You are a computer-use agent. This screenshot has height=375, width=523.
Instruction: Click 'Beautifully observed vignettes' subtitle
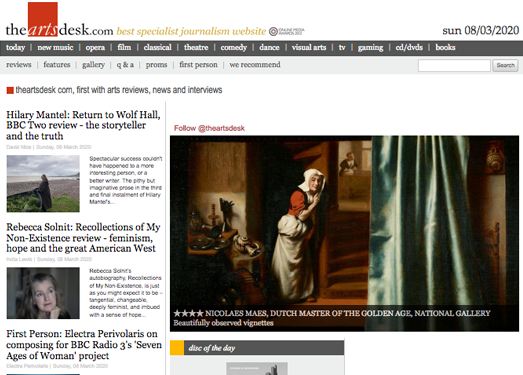223,323
